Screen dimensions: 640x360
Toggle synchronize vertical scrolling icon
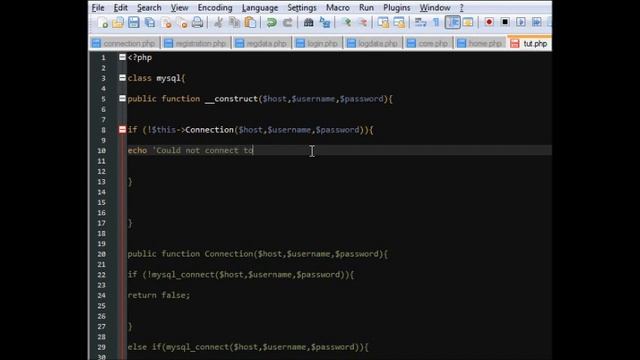(x=383, y=22)
